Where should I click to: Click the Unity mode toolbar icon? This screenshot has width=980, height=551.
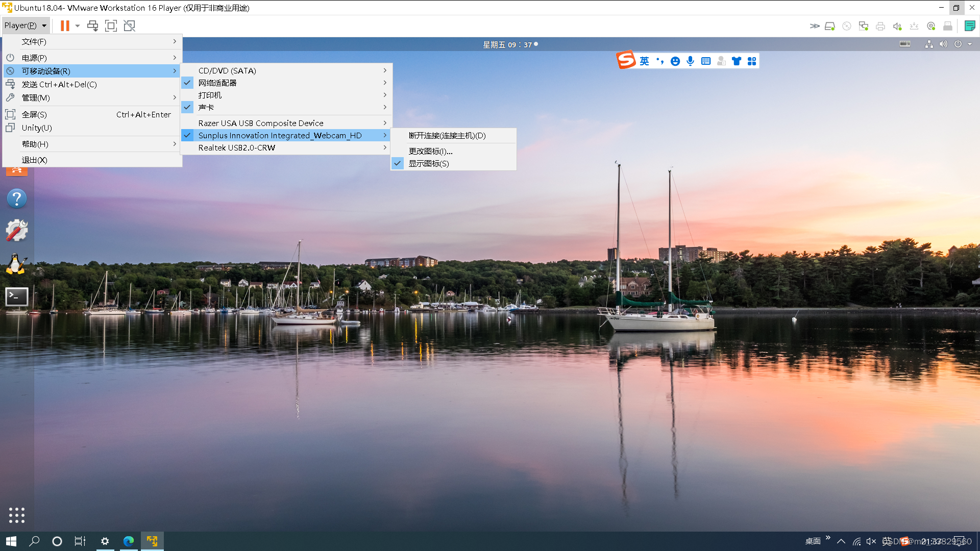click(130, 26)
